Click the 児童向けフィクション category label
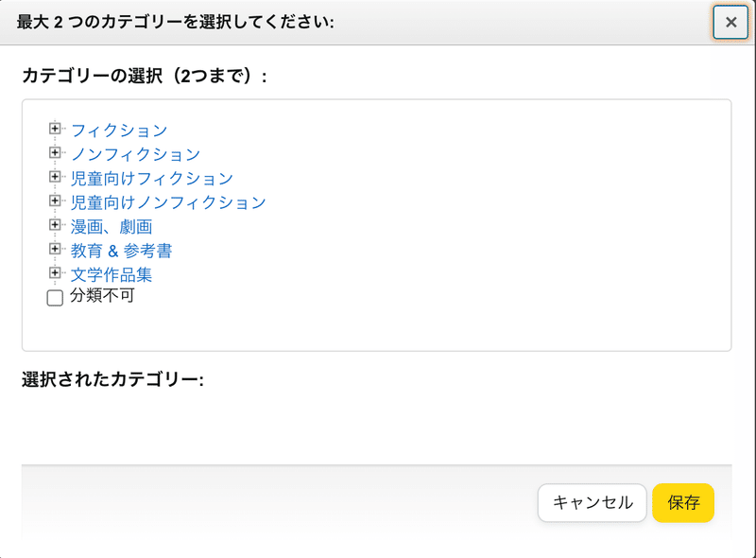The width and height of the screenshot is (756, 558). click(x=151, y=179)
